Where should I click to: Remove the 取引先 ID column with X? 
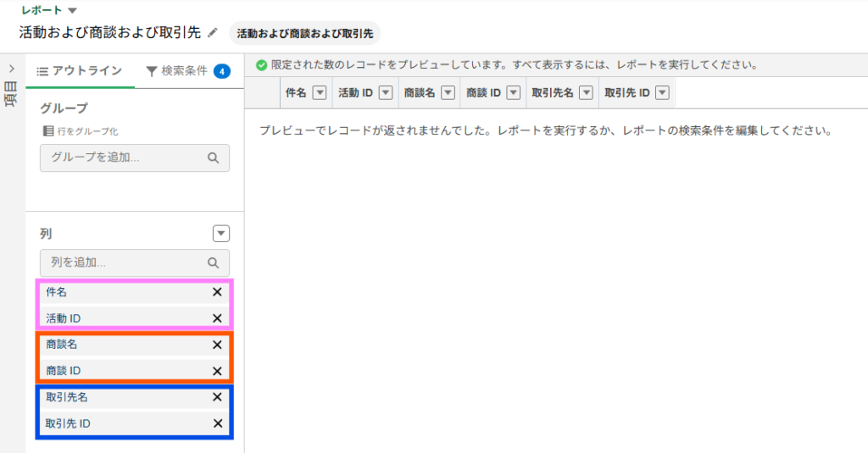tap(218, 423)
